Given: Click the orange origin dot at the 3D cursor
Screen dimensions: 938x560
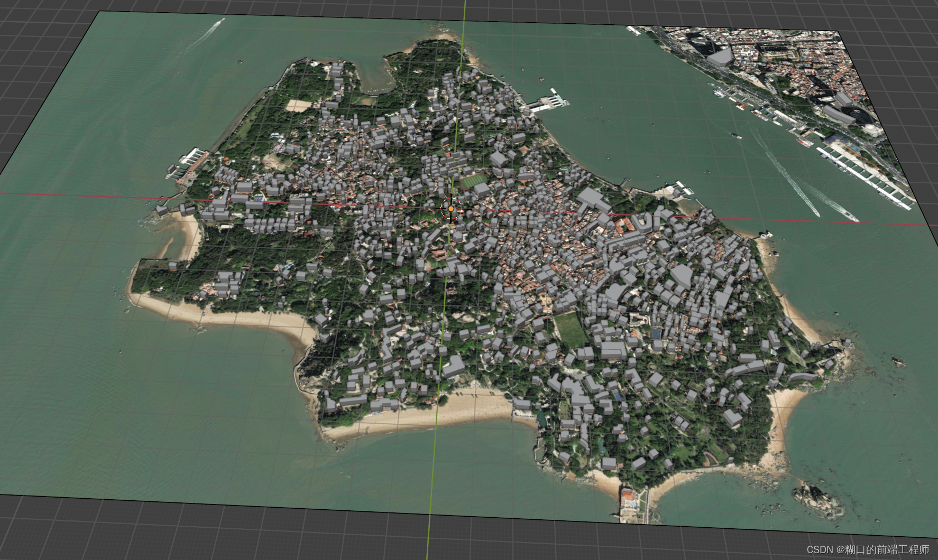Looking at the screenshot, I should 450,209.
